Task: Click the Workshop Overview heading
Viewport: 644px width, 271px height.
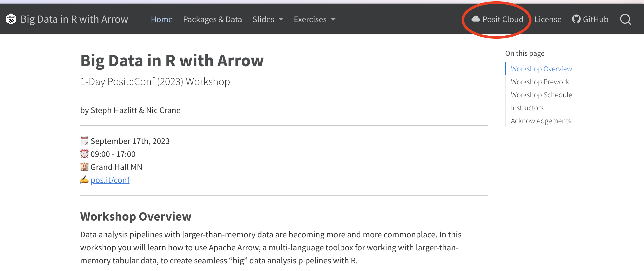Action: (136, 216)
